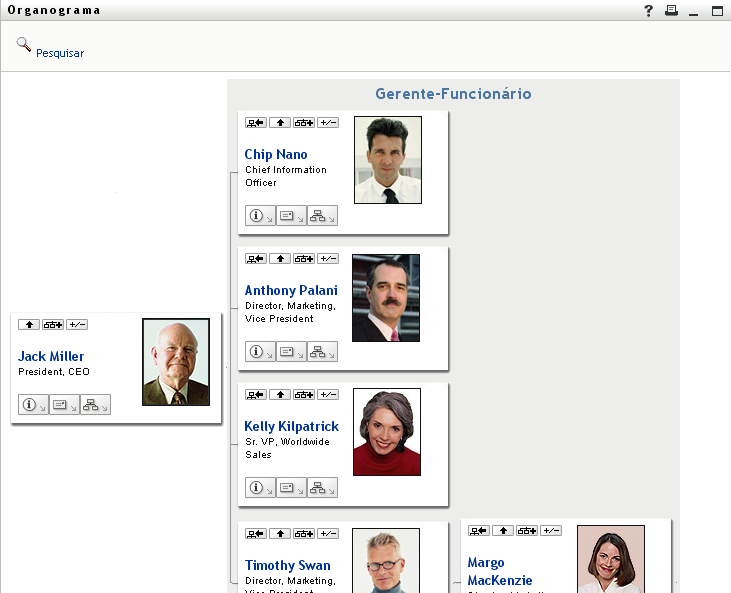
Task: Open Jack Miller's org chart action icon
Action: click(x=95, y=405)
